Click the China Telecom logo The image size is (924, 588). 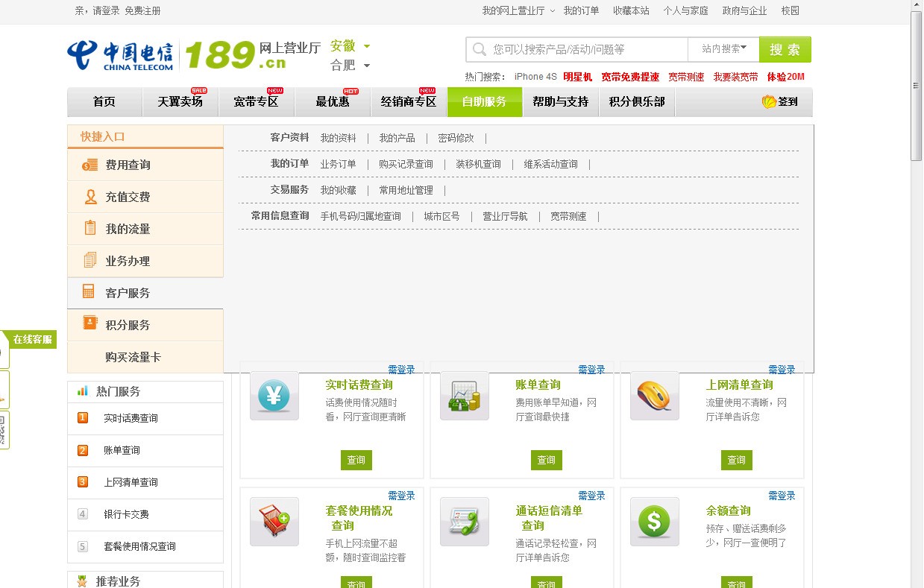pos(120,54)
